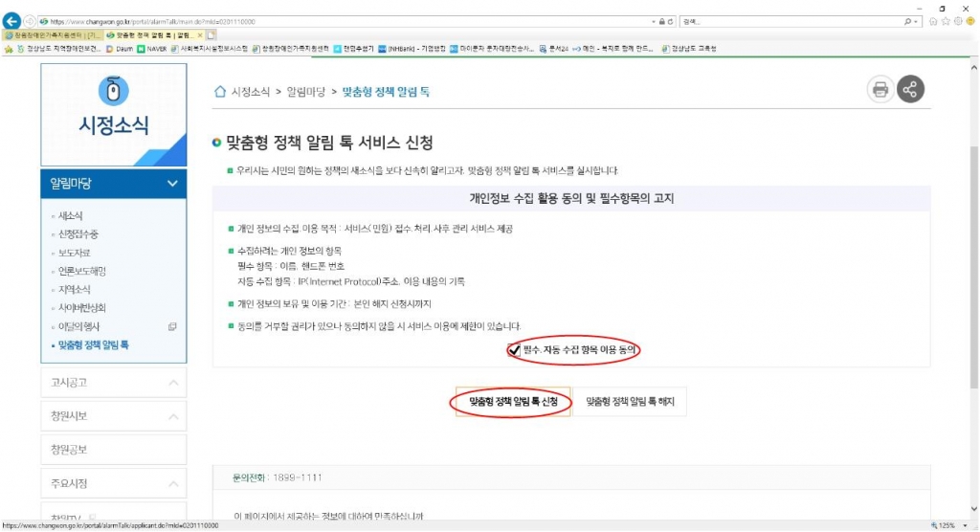Open the browser home icon
The width and height of the screenshot is (980, 532).
(x=933, y=21)
